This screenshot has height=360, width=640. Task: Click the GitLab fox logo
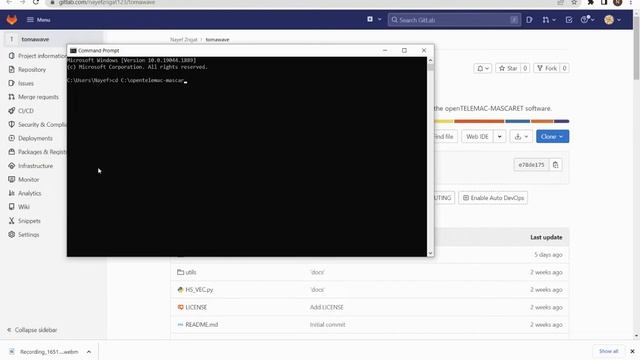click(x=12, y=20)
